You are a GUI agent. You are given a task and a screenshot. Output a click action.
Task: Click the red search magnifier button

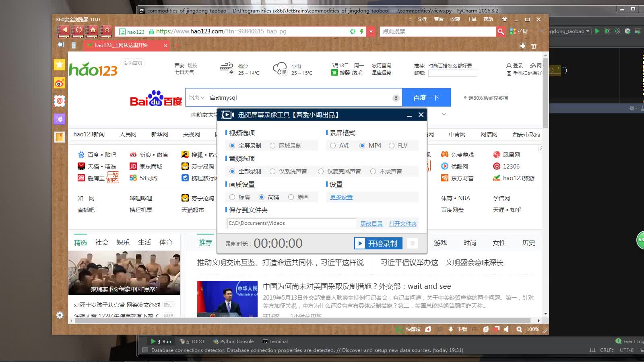point(501,31)
